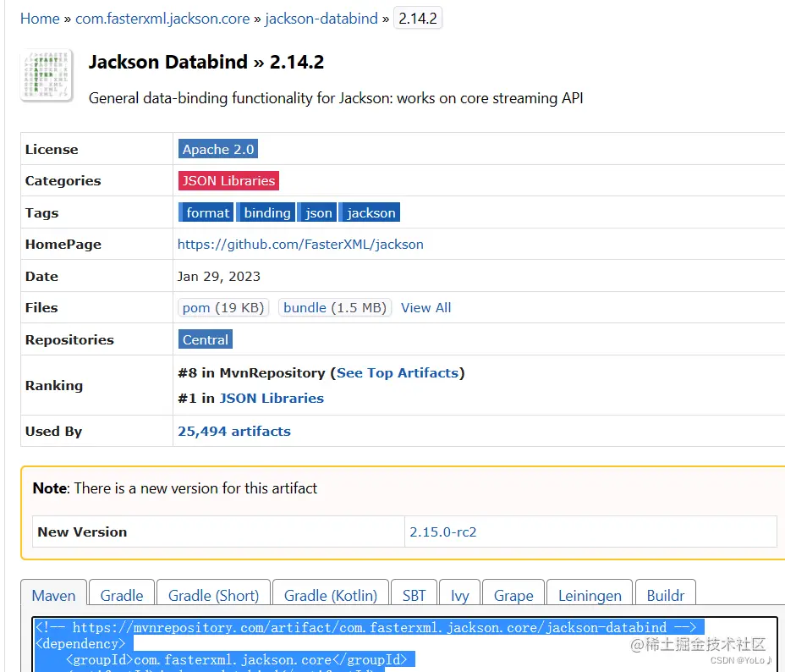
Task: Click the 'HomePage' row label
Action: 63,245
